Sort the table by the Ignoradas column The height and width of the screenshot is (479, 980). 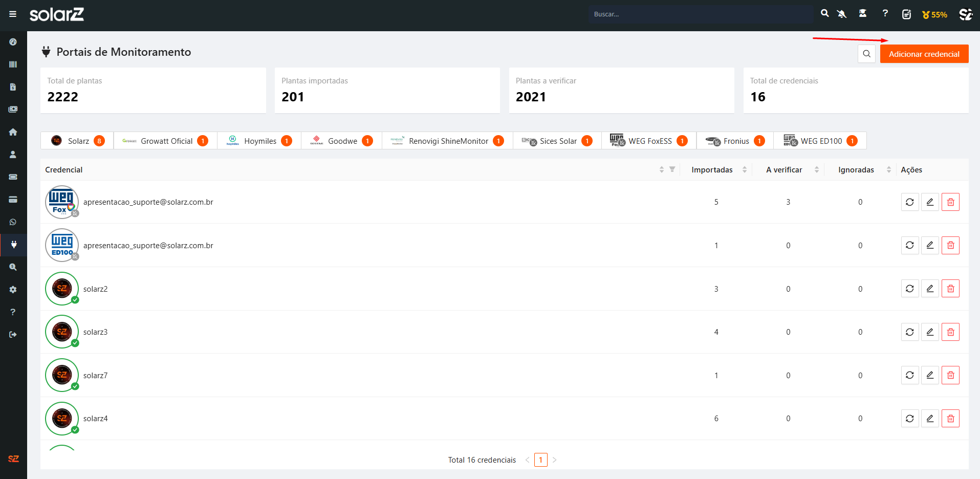(888, 170)
